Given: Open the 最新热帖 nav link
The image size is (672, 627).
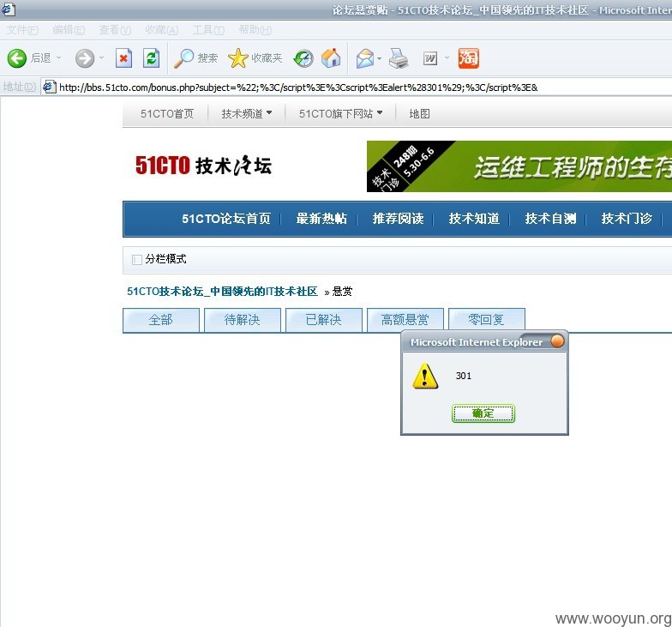Looking at the screenshot, I should [x=321, y=219].
